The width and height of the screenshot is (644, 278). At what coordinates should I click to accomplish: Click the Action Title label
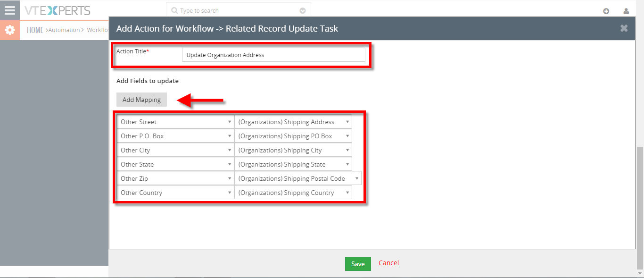pyautogui.click(x=132, y=51)
